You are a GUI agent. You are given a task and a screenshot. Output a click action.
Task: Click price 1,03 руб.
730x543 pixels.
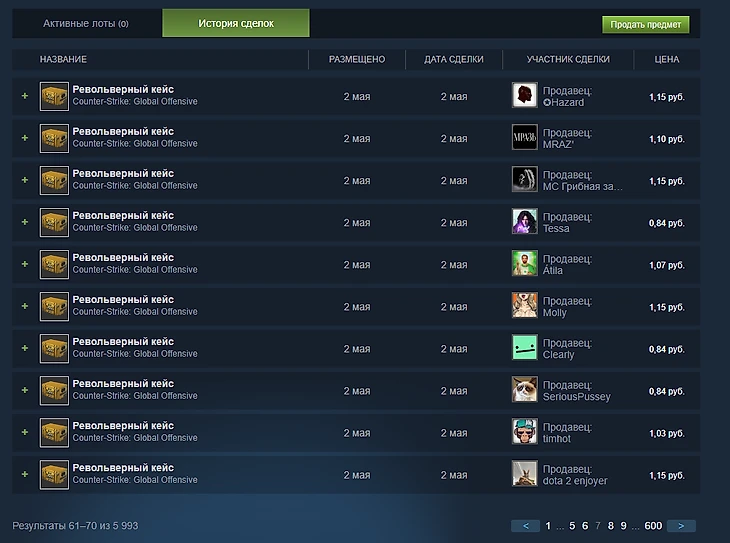[667, 433]
